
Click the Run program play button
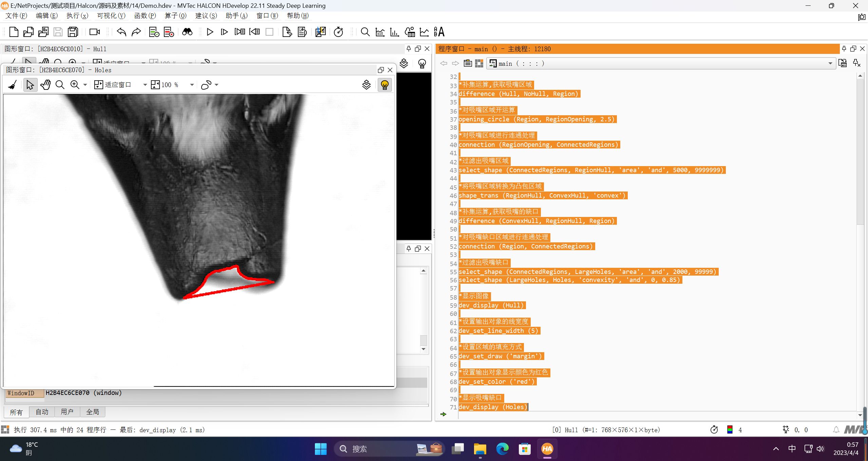[x=210, y=32]
